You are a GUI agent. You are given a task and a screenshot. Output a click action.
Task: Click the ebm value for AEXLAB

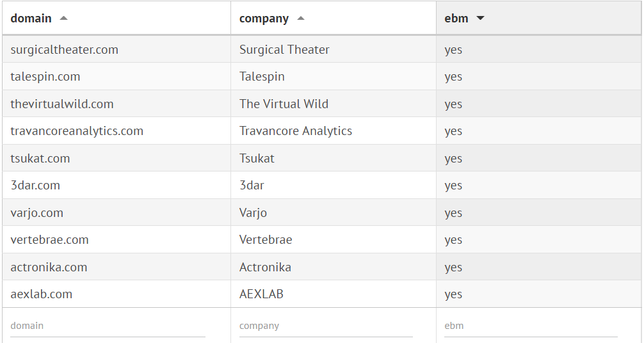(453, 294)
